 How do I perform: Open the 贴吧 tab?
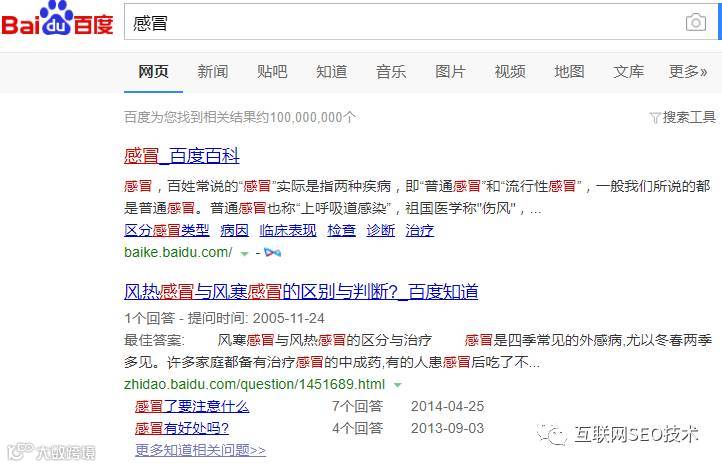[272, 72]
